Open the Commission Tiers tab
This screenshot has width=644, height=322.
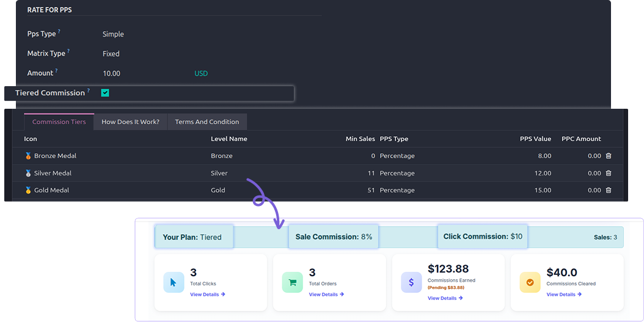(x=59, y=122)
